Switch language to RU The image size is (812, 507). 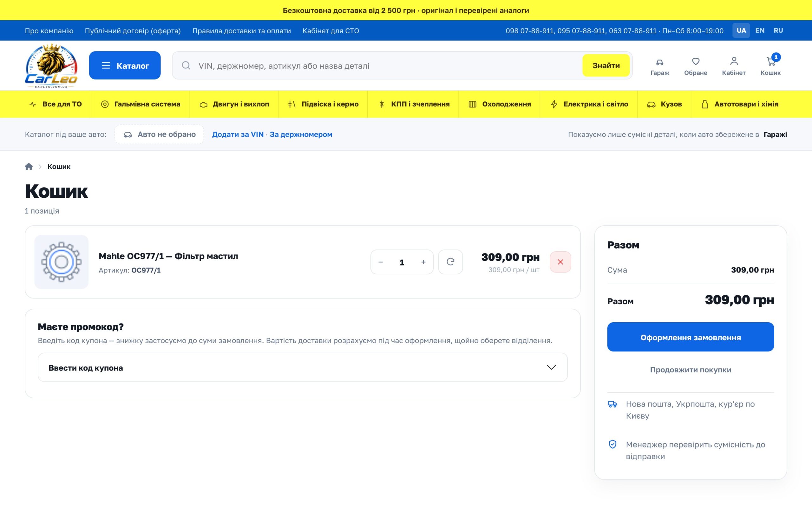(x=778, y=30)
